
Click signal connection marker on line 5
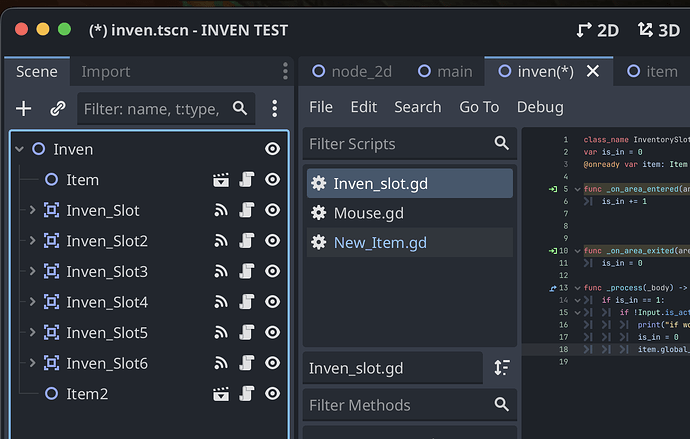[553, 189]
